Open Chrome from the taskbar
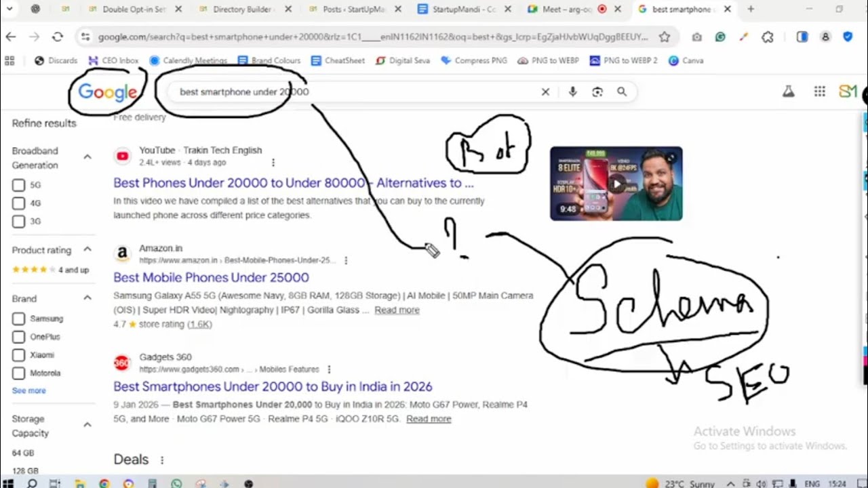This screenshot has width=868, height=488. pos(104,483)
